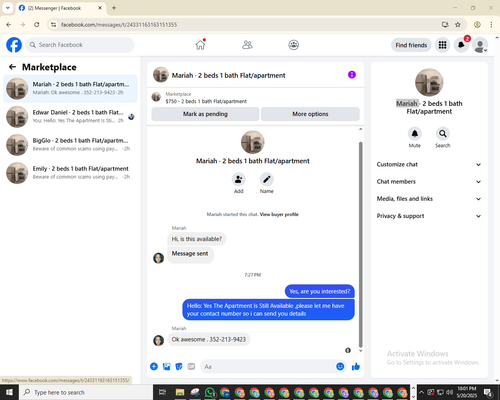
Task: Bookmark page with the star icon
Action: click(x=458, y=25)
